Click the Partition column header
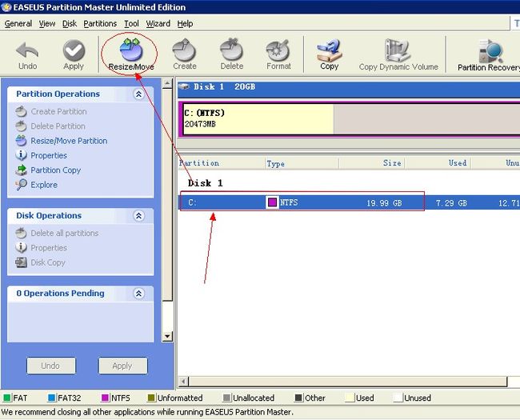520x420 pixels. click(x=222, y=163)
